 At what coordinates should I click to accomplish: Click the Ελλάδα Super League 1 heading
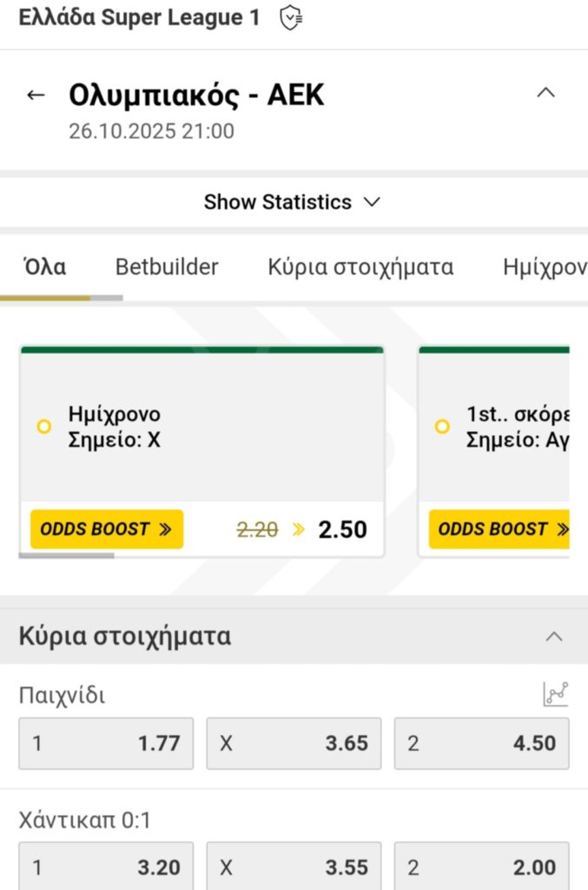pos(139,17)
